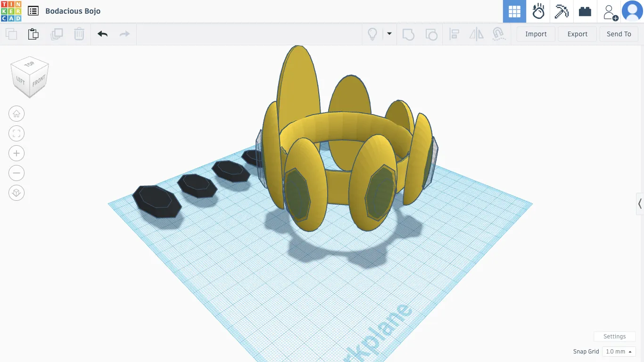Click the Tinkercad logo

pyautogui.click(x=11, y=11)
